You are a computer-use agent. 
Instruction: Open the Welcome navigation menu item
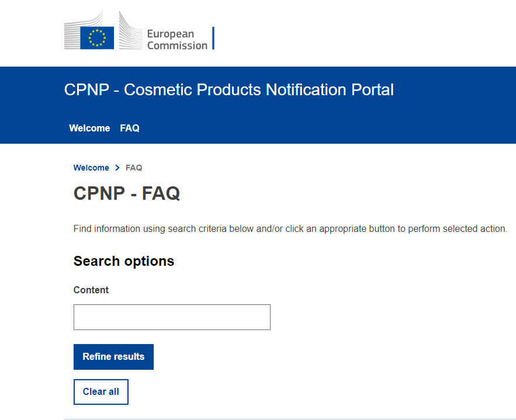(x=89, y=128)
